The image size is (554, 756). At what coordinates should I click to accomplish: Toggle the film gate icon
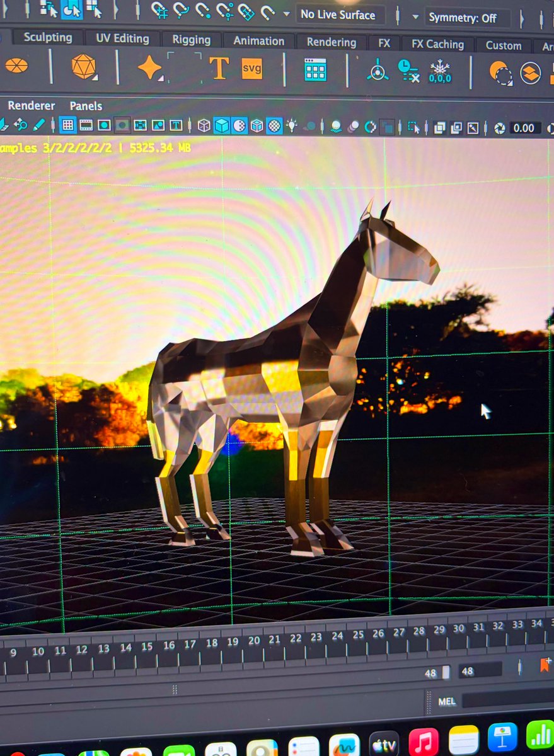pos(86,125)
